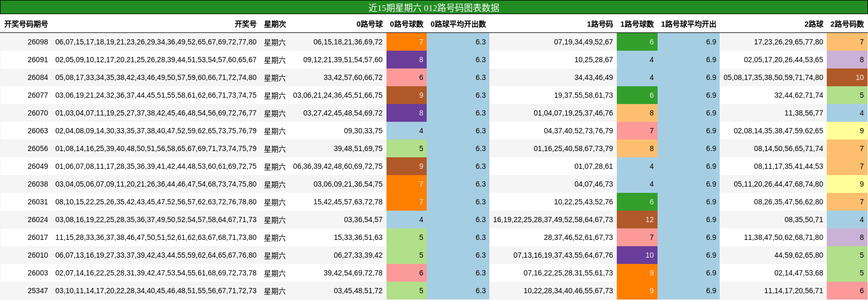This screenshot has width=868, height=300.
Task: Click brown 1路号球数 value 12 in row 26024
Action: tap(637, 220)
